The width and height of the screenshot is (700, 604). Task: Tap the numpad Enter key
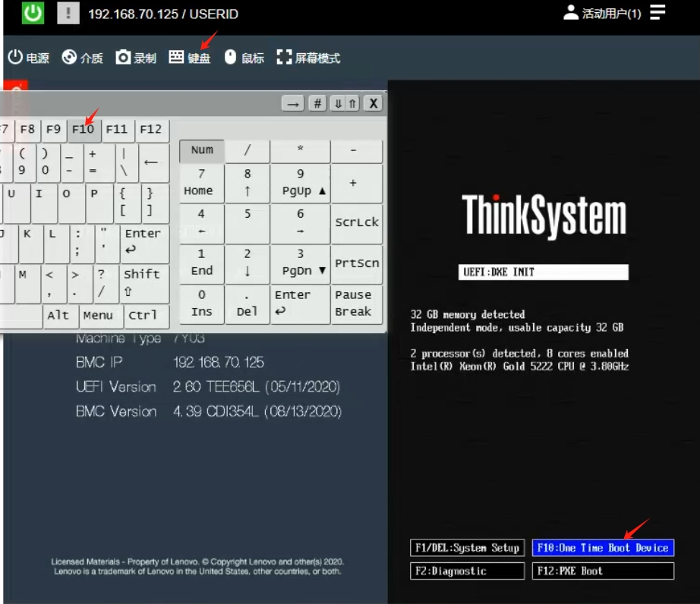point(301,304)
